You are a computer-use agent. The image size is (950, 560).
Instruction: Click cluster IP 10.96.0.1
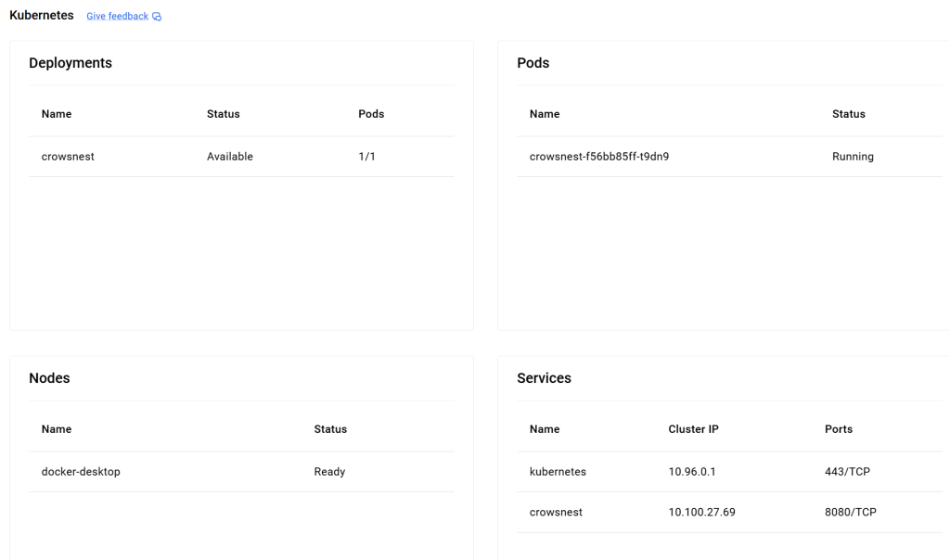click(x=692, y=472)
